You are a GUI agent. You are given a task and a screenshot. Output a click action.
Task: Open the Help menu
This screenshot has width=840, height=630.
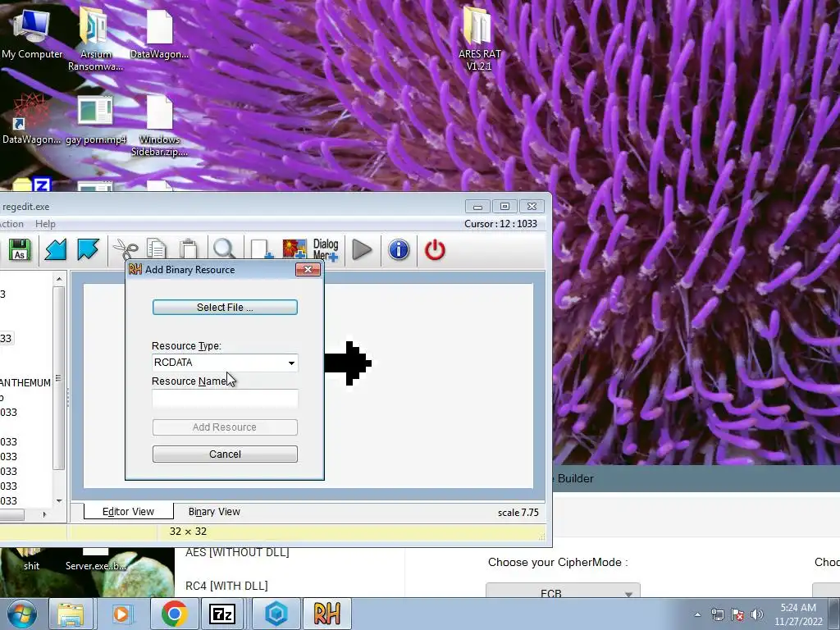(46, 224)
